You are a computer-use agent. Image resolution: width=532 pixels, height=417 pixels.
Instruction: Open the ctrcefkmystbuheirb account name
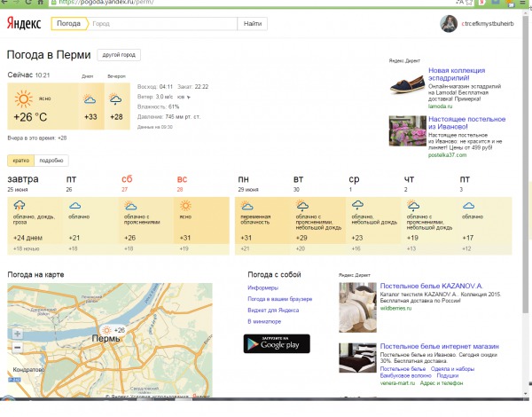488,24
